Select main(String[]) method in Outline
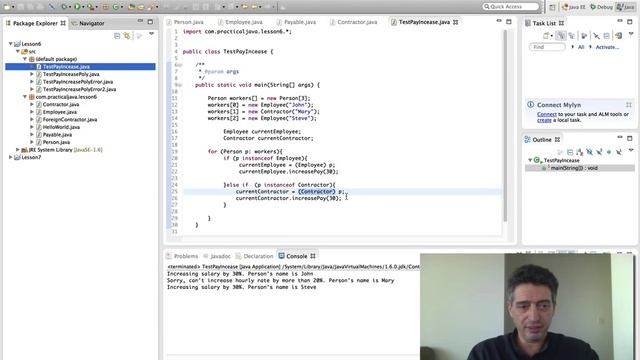This screenshot has height=360, width=640. (574, 168)
